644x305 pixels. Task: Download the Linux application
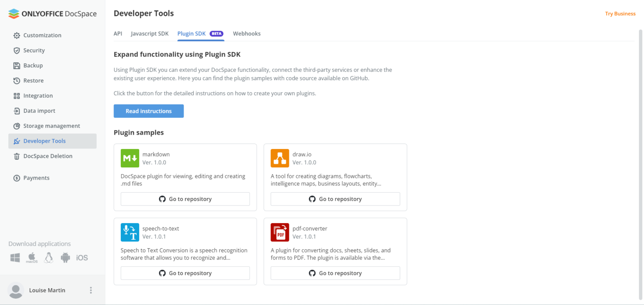48,258
